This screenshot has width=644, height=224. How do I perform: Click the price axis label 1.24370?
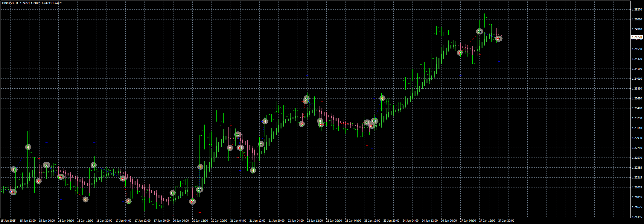click(637, 59)
